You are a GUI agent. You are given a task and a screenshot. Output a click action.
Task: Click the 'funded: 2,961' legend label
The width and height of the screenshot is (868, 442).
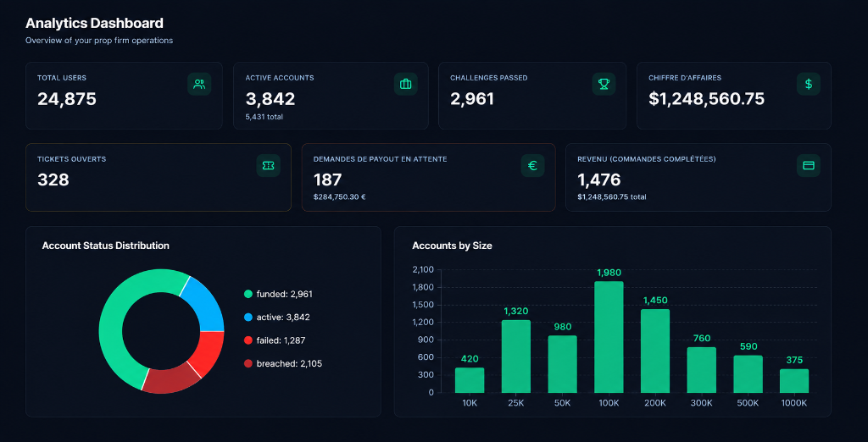[x=285, y=295]
